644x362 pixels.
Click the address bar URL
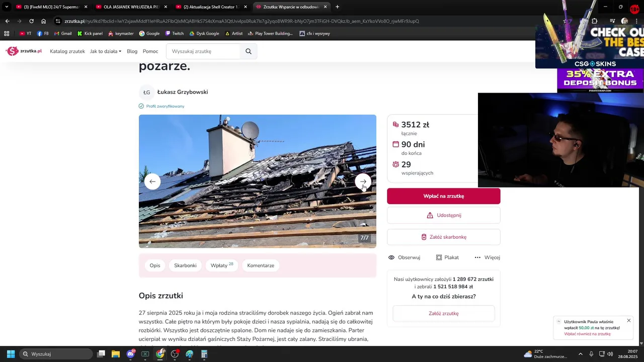click(x=242, y=21)
